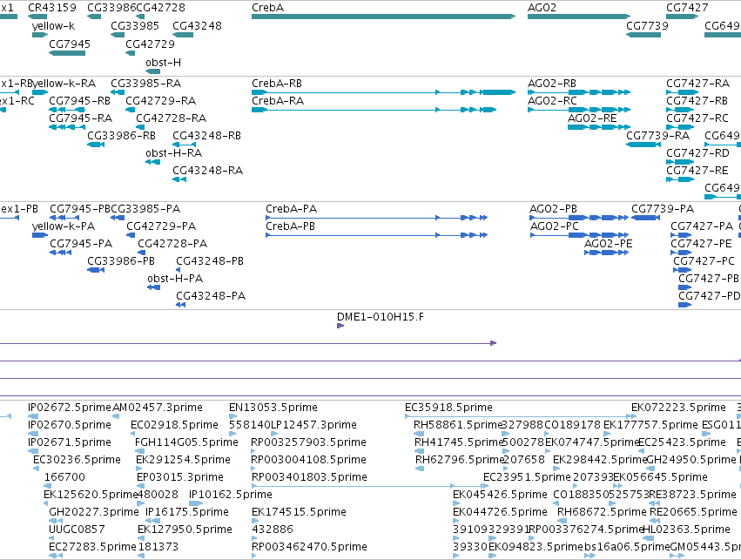Viewport: 741px width, 560px height.
Task: Open the AGO2-RB transcript
Action: (579, 92)
